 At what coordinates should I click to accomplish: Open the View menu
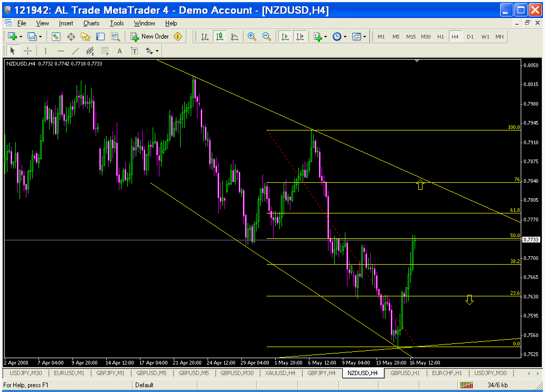point(42,23)
